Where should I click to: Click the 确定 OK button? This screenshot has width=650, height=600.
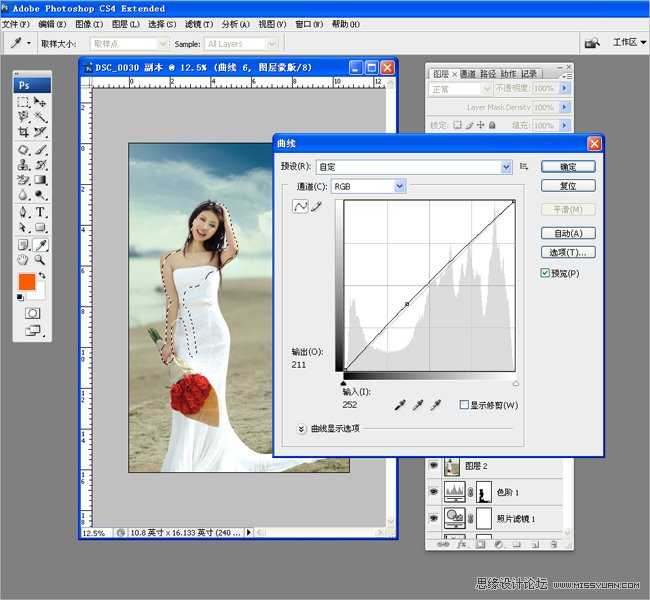[568, 167]
